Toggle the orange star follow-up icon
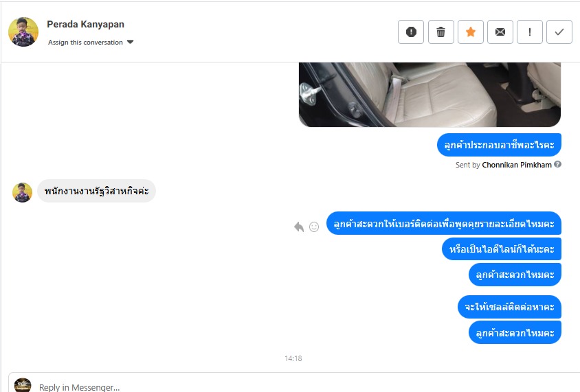The height and width of the screenshot is (392, 580). pos(471,32)
